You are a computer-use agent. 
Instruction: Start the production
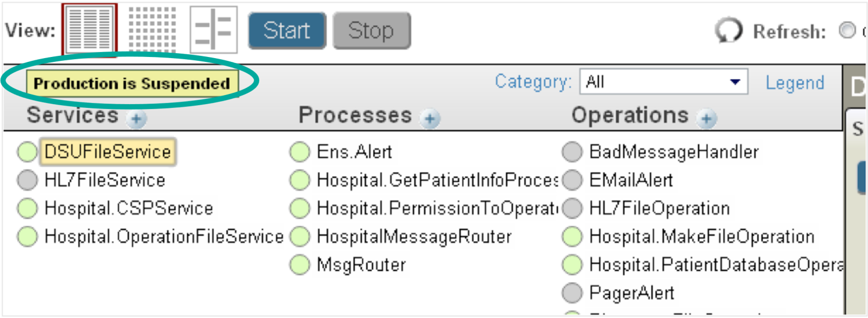(287, 31)
